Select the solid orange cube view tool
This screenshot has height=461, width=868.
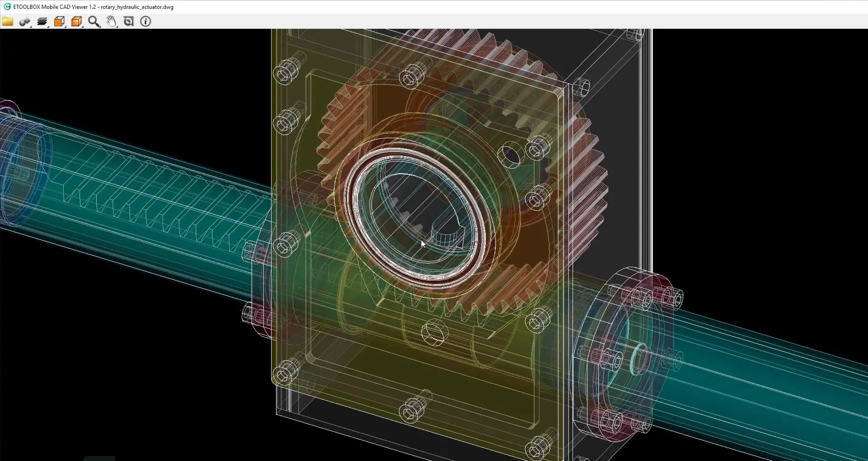[77, 22]
